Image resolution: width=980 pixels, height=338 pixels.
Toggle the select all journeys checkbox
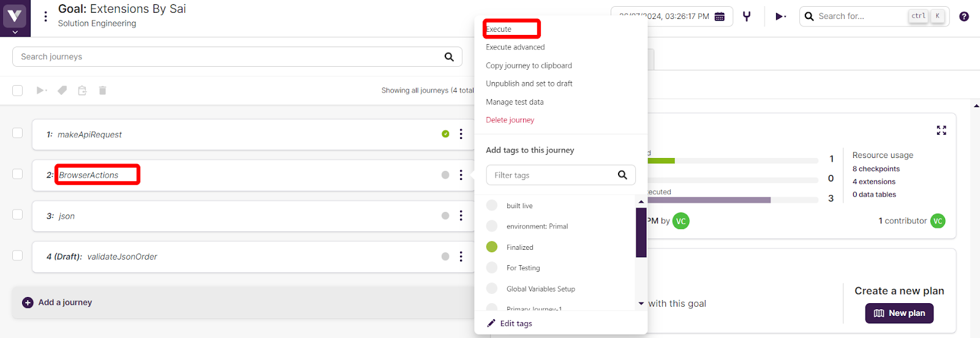click(18, 91)
